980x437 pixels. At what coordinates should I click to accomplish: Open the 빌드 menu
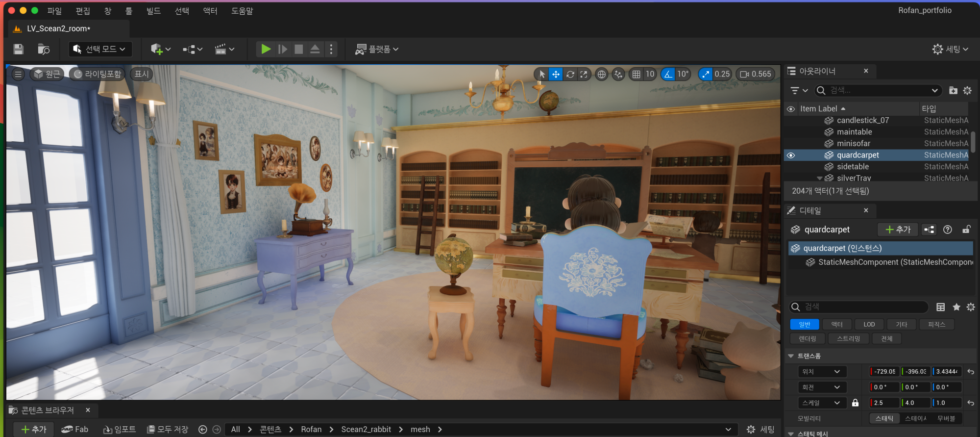pyautogui.click(x=153, y=11)
